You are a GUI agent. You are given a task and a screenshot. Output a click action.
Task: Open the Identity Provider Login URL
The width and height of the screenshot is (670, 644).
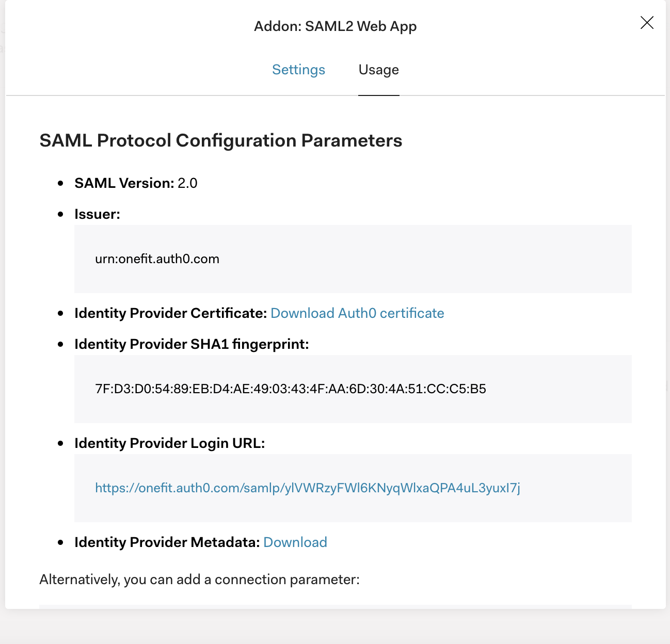coord(308,488)
